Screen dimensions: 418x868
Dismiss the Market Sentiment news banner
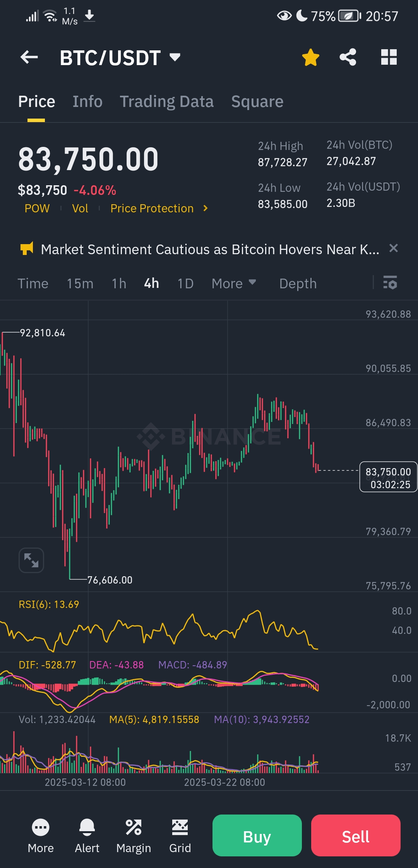pyautogui.click(x=394, y=249)
